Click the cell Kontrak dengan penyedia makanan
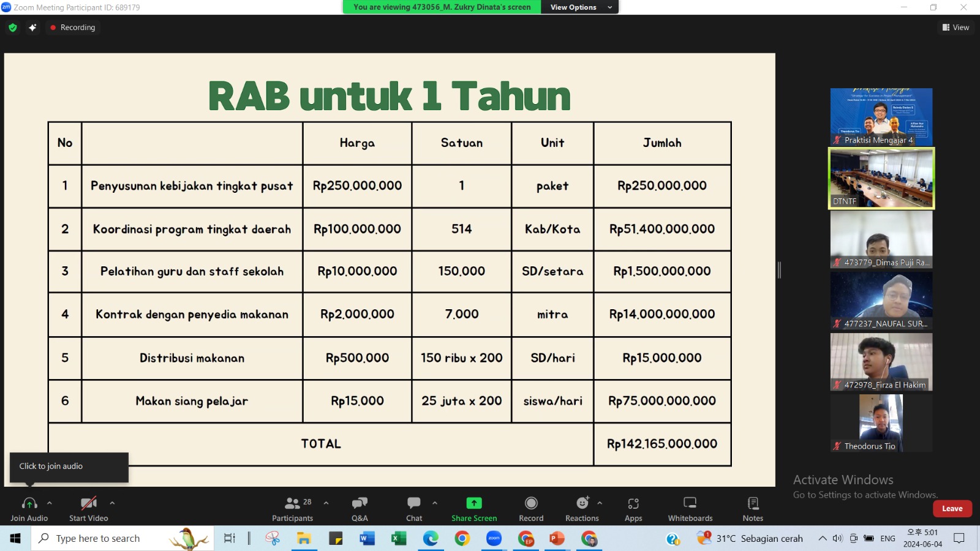 [x=192, y=314]
